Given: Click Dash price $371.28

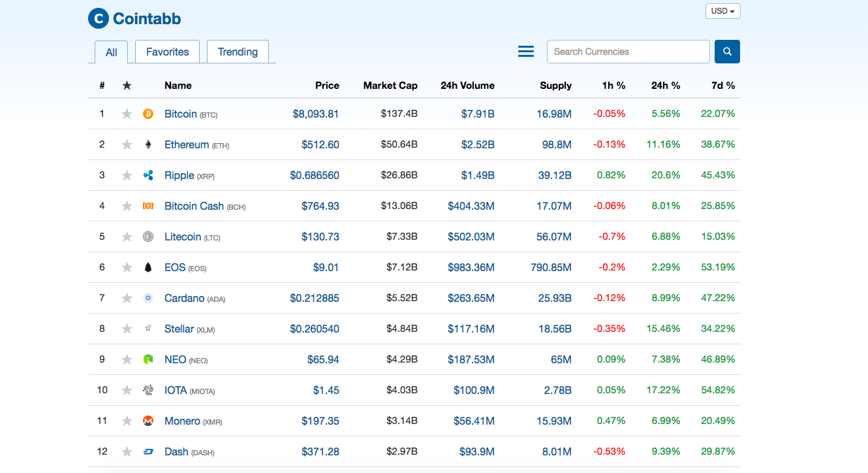Looking at the screenshot, I should tap(320, 451).
